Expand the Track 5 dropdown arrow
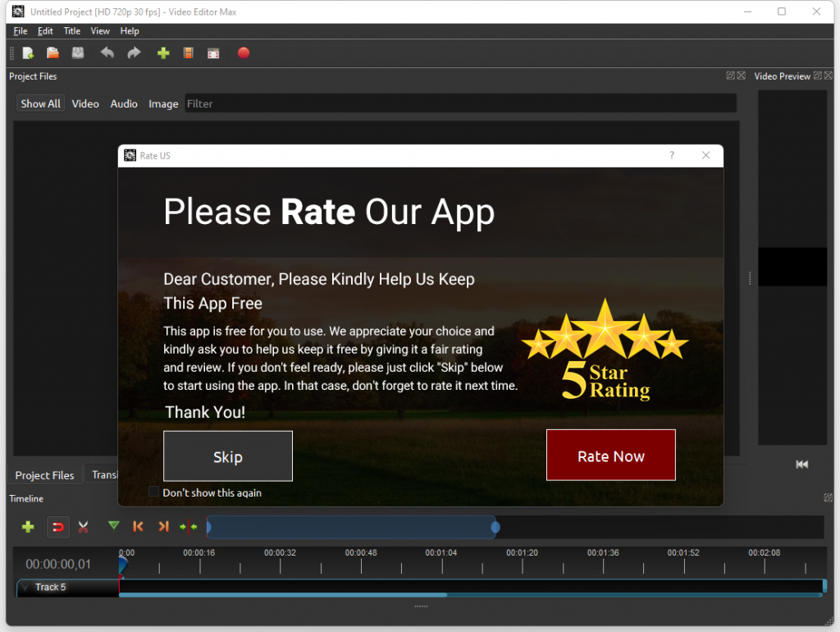Image resolution: width=840 pixels, height=632 pixels. point(25,588)
